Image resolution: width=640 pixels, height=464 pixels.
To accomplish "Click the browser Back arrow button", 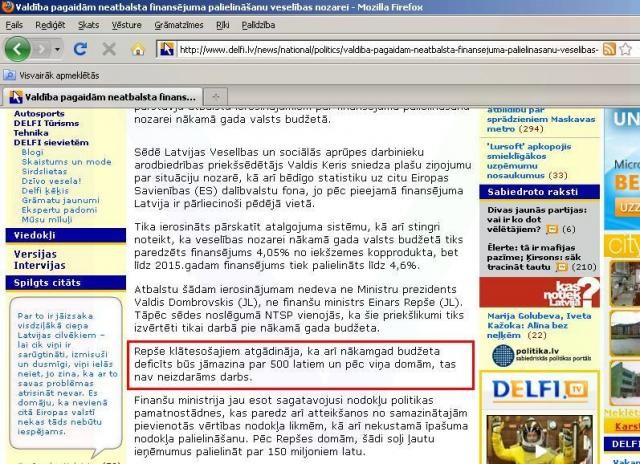I will [x=19, y=48].
